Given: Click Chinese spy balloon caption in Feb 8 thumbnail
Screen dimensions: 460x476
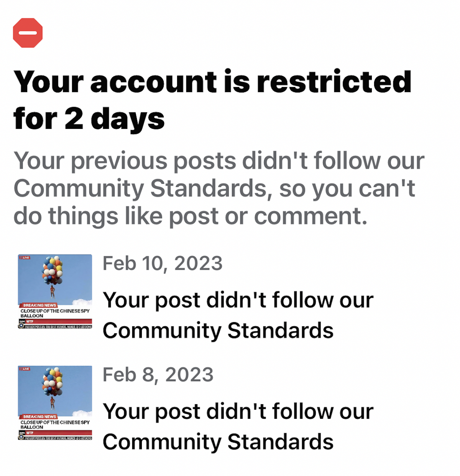Looking at the screenshot, I should tap(55, 424).
